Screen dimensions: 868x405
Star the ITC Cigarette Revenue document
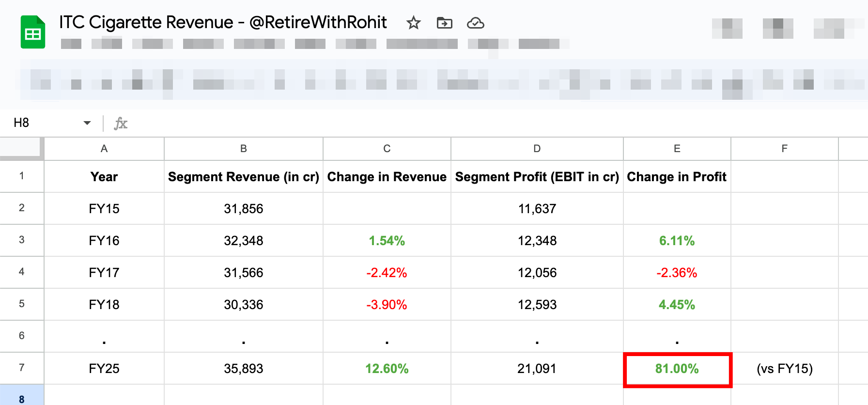pyautogui.click(x=413, y=23)
